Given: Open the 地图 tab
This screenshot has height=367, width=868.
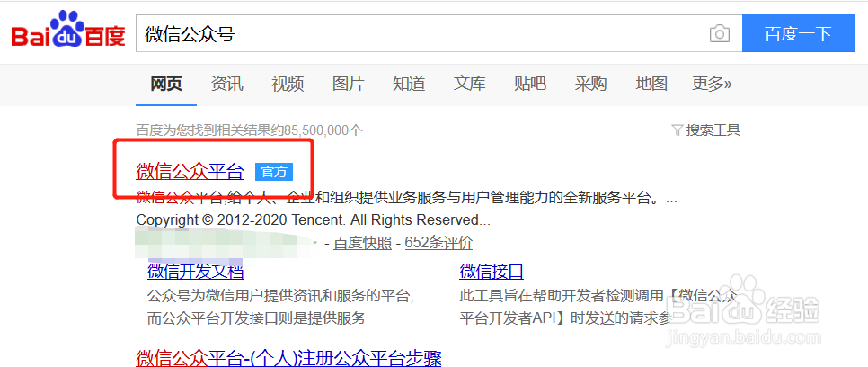Looking at the screenshot, I should pos(651,84).
